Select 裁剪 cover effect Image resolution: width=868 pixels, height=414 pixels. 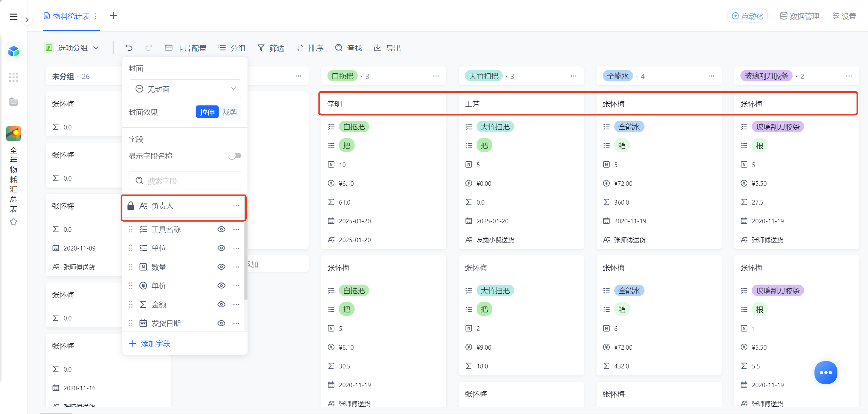click(x=230, y=112)
